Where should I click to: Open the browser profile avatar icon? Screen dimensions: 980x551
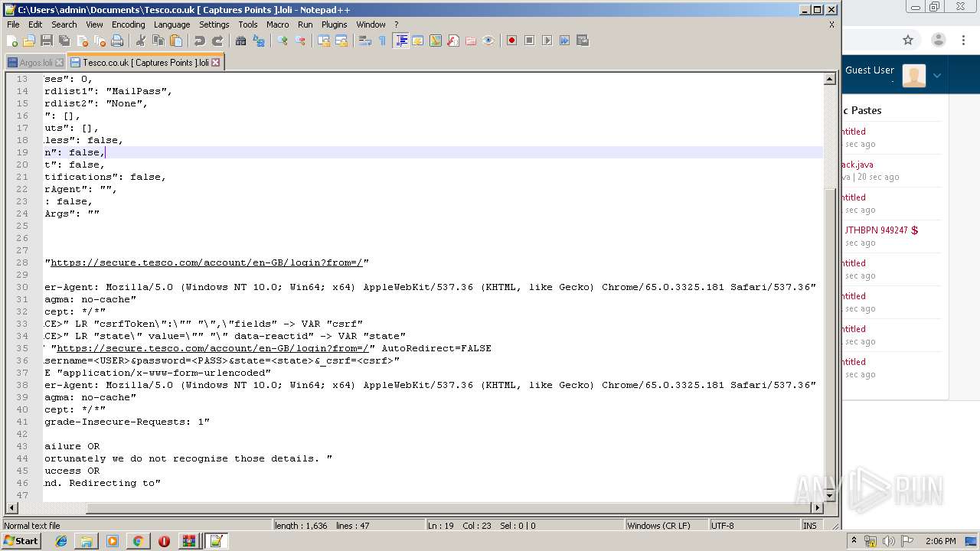(939, 40)
